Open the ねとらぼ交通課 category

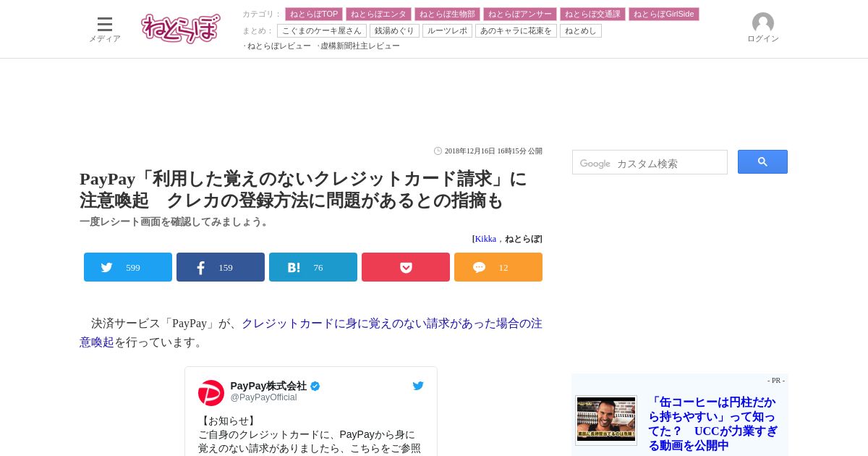tap(592, 14)
